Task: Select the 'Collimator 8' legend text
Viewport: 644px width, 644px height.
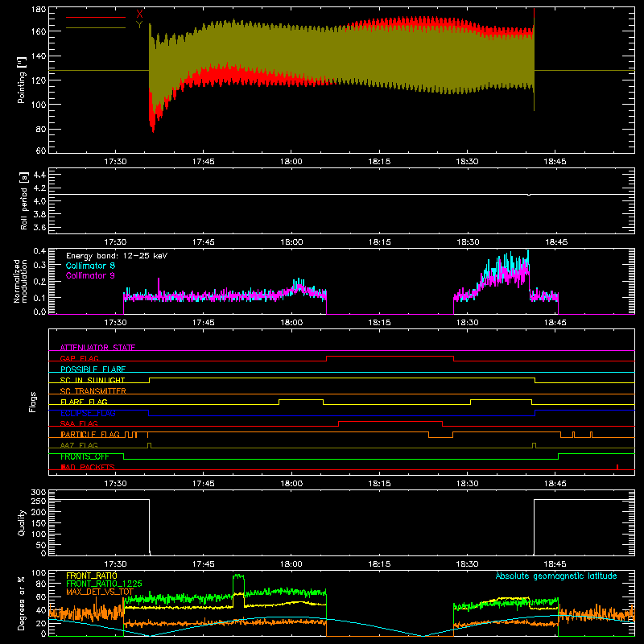Action: [x=90, y=266]
